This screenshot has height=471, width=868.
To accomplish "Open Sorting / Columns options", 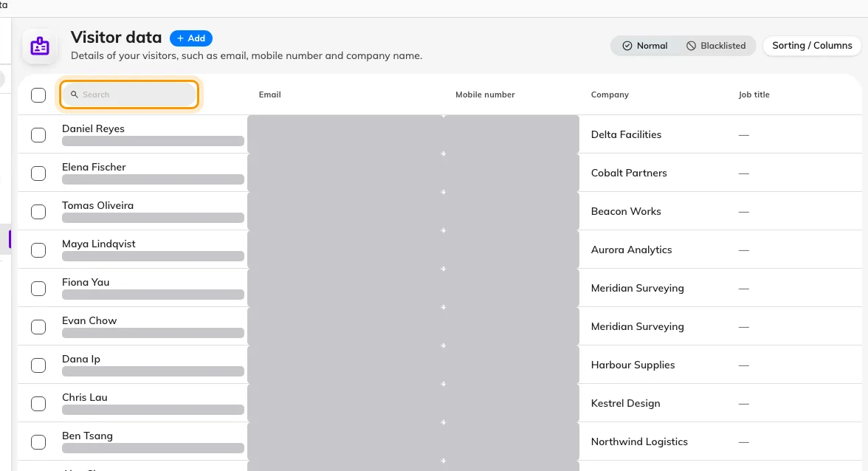I will pos(812,46).
